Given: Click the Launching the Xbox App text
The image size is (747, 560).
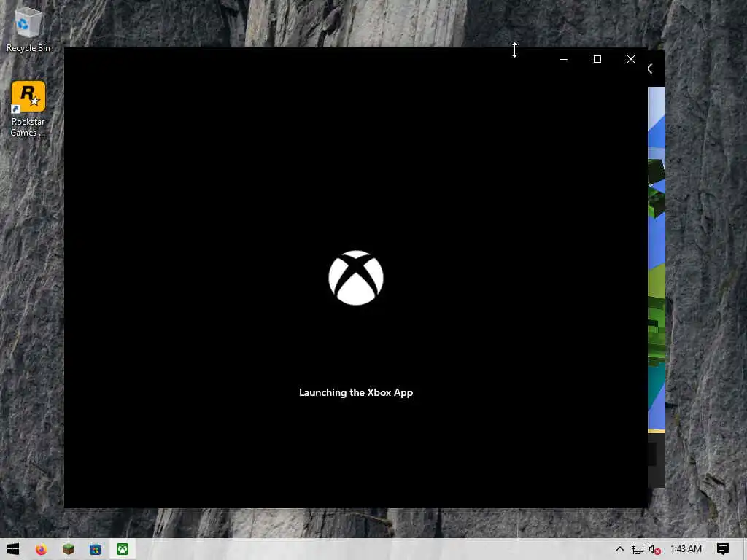Looking at the screenshot, I should click(356, 392).
